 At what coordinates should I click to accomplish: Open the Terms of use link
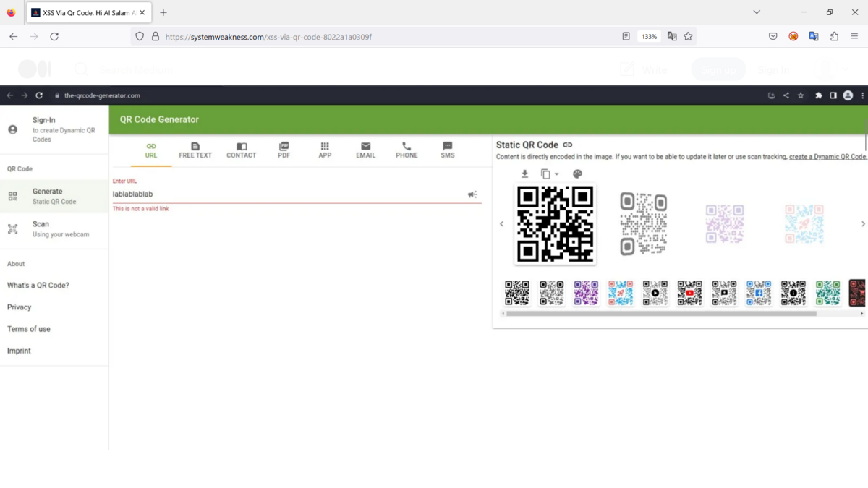pos(29,329)
